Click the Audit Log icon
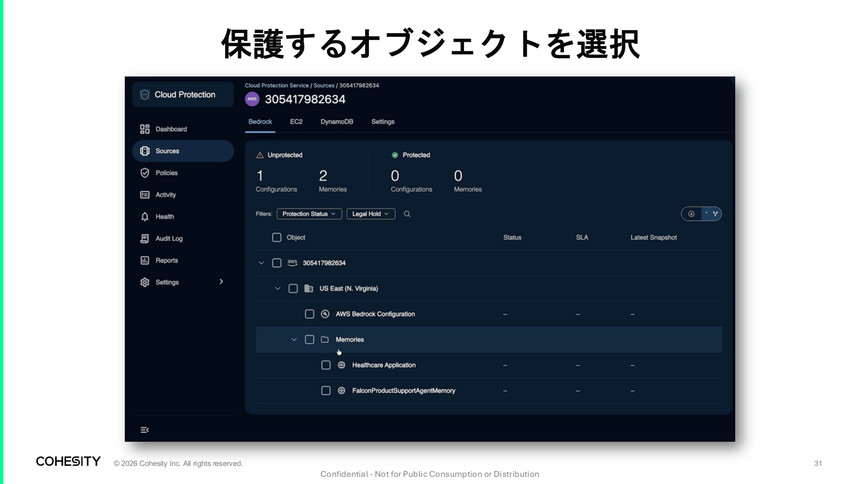 tap(145, 239)
